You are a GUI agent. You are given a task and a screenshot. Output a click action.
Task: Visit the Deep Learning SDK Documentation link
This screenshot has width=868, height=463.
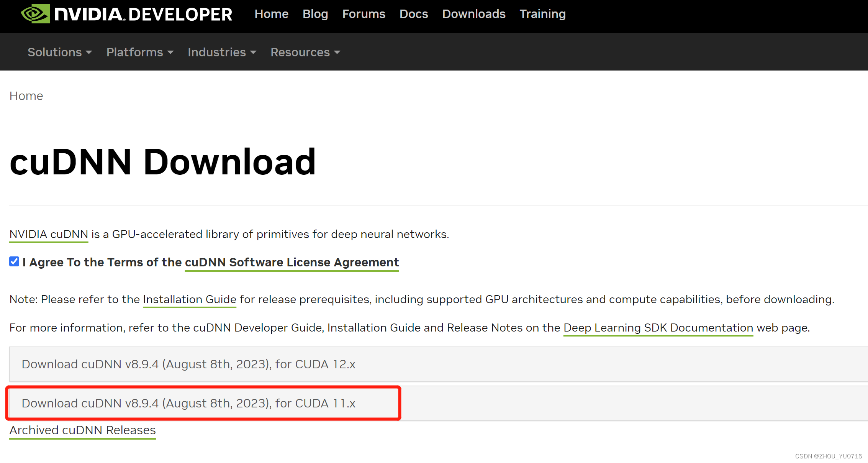pos(658,328)
